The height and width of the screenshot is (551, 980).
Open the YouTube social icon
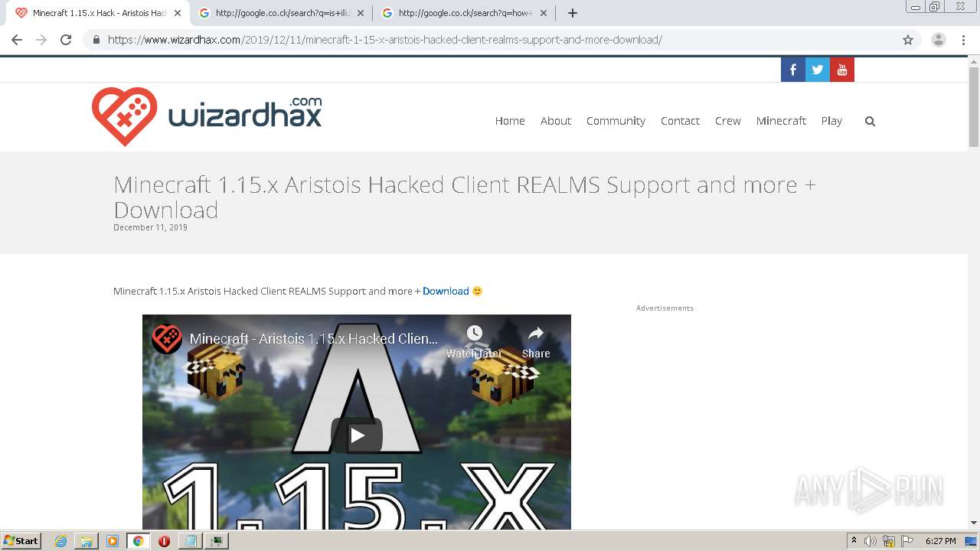tap(842, 70)
